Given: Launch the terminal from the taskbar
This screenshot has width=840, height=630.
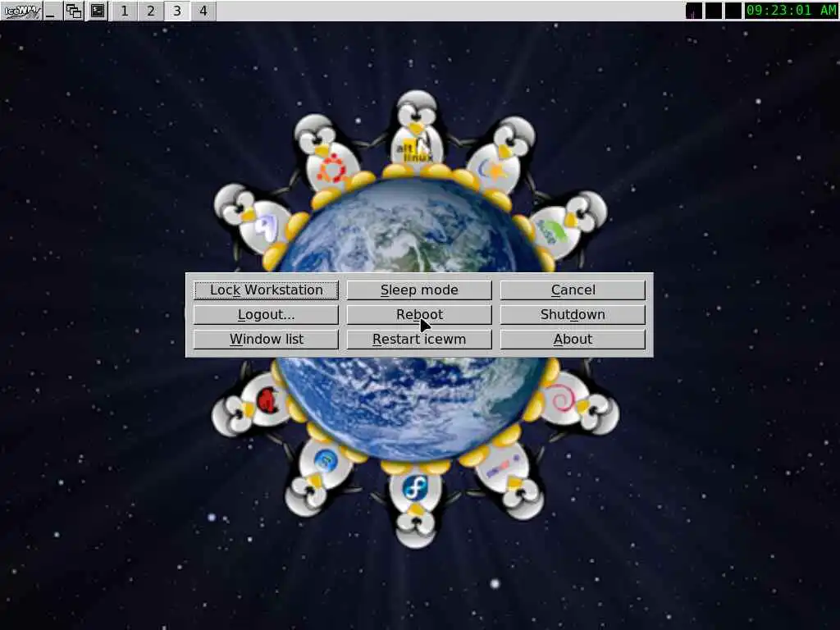Looking at the screenshot, I should click(98, 11).
